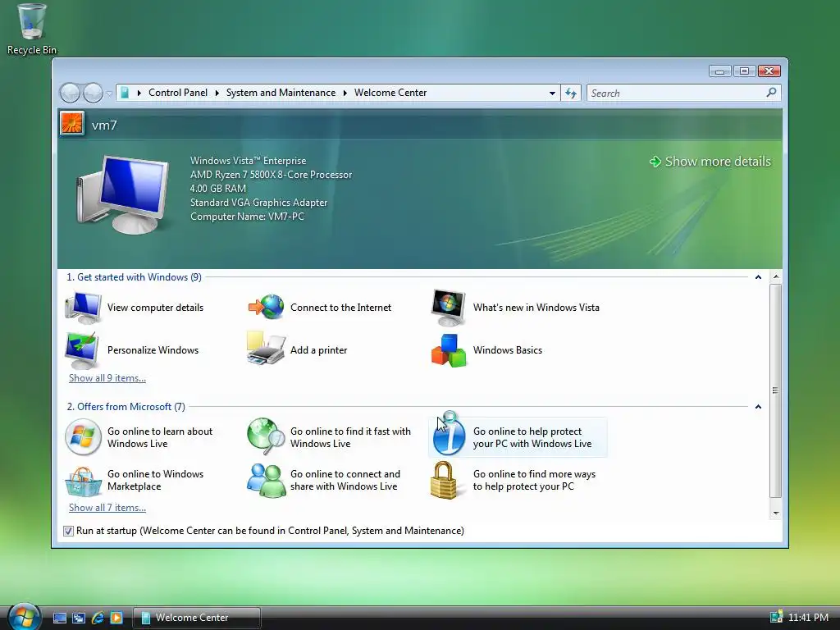
Task: Launch Internet Explorer from Quick Launch
Action: [98, 618]
